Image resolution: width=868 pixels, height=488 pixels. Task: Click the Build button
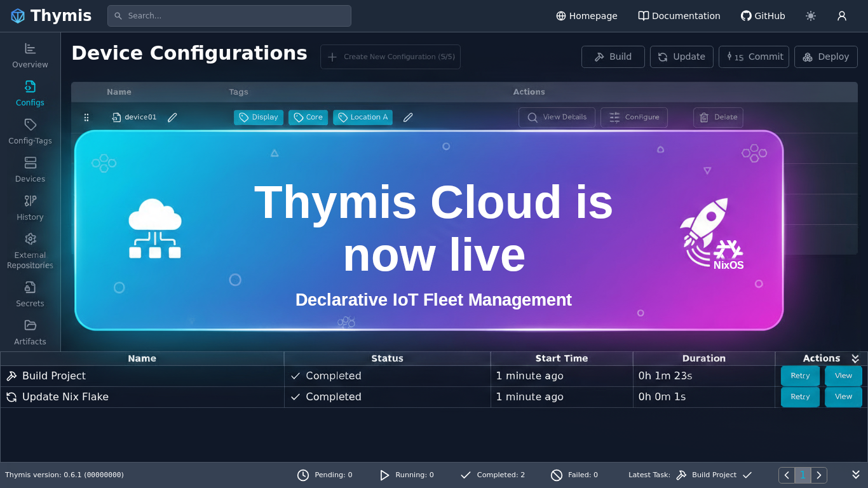(x=613, y=57)
